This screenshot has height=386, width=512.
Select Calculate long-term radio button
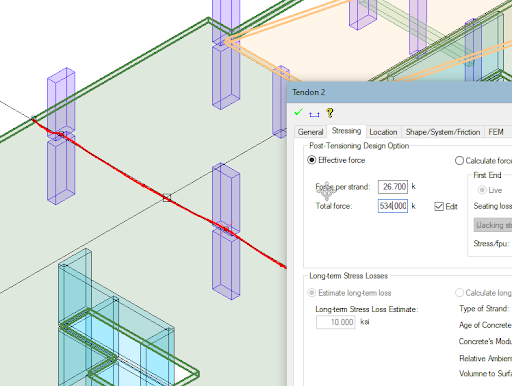coord(459,293)
